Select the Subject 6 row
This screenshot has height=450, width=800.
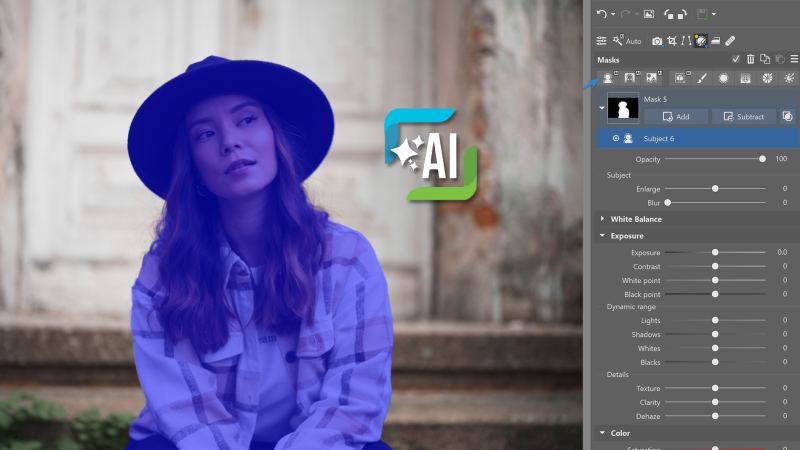[697, 138]
